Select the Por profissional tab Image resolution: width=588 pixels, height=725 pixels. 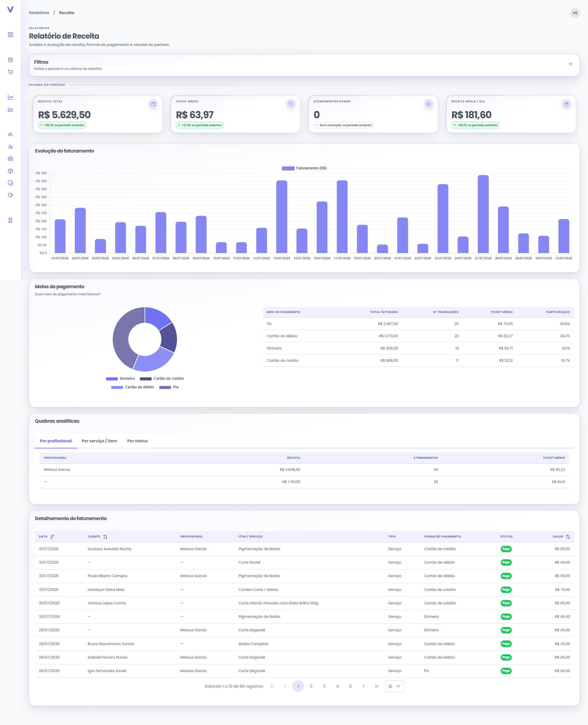56,441
